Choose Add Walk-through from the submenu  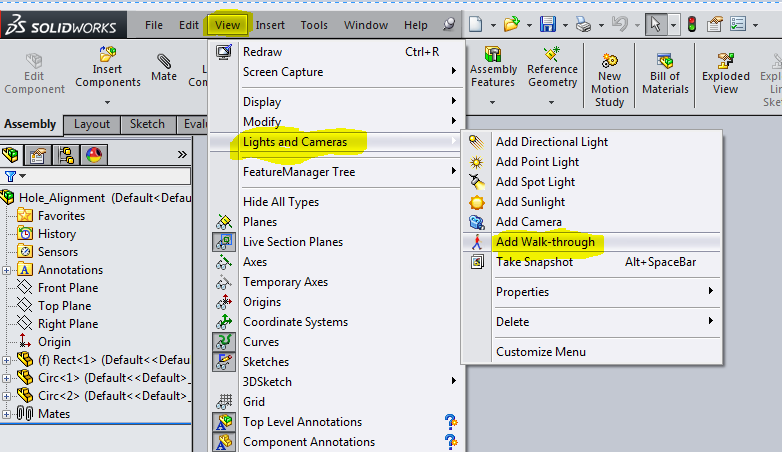click(545, 242)
